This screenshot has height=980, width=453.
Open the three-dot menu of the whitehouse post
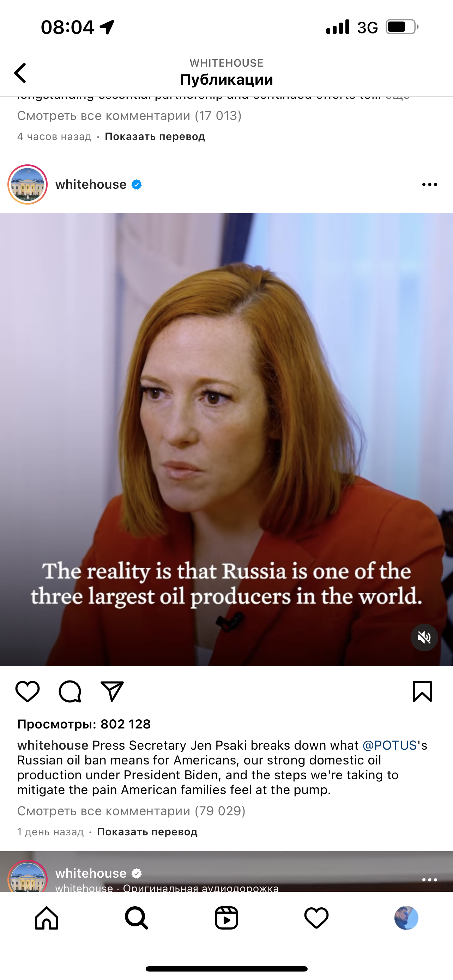[429, 184]
